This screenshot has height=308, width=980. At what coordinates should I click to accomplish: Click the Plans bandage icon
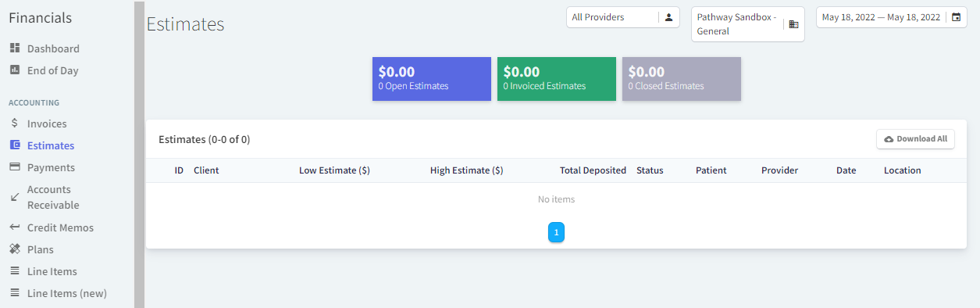click(x=14, y=249)
